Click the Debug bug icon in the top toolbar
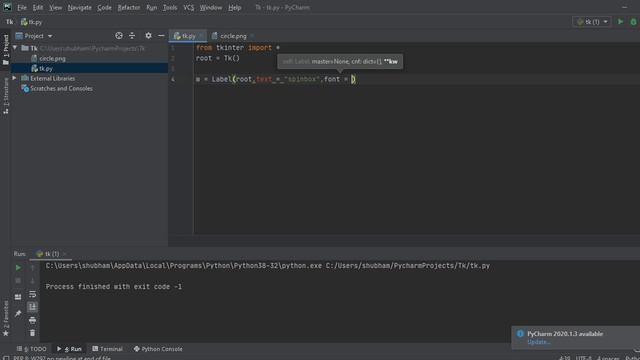The height and width of the screenshot is (360, 640). tap(633, 22)
